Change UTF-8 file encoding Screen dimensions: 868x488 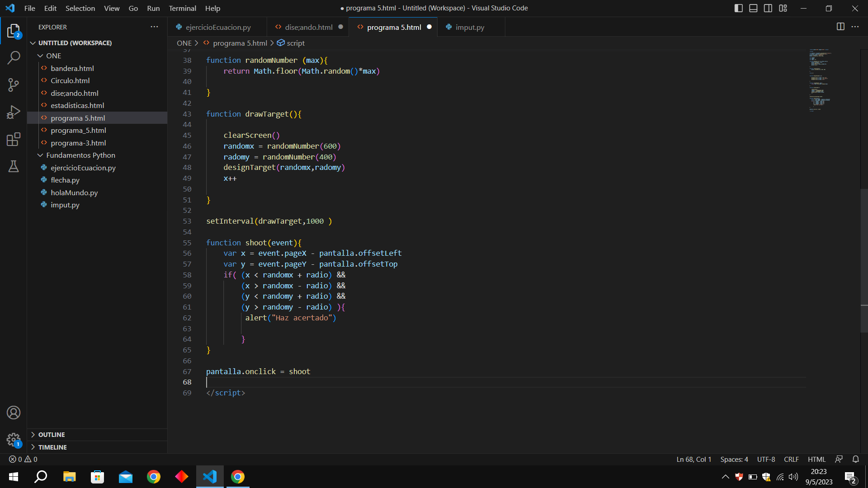[766, 459]
